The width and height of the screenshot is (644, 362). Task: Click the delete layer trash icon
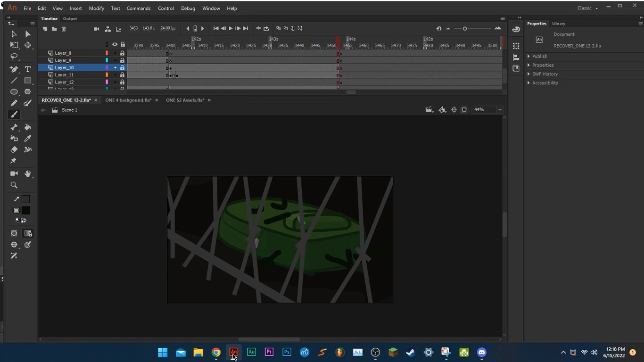point(64,29)
